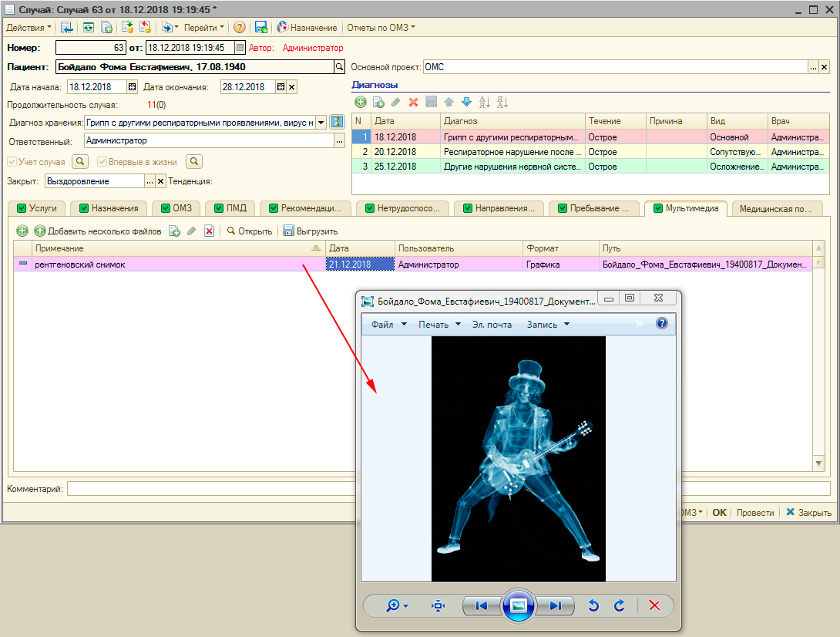
Task: Toggle checkbox on the Услуги tab
Action: tap(22, 208)
